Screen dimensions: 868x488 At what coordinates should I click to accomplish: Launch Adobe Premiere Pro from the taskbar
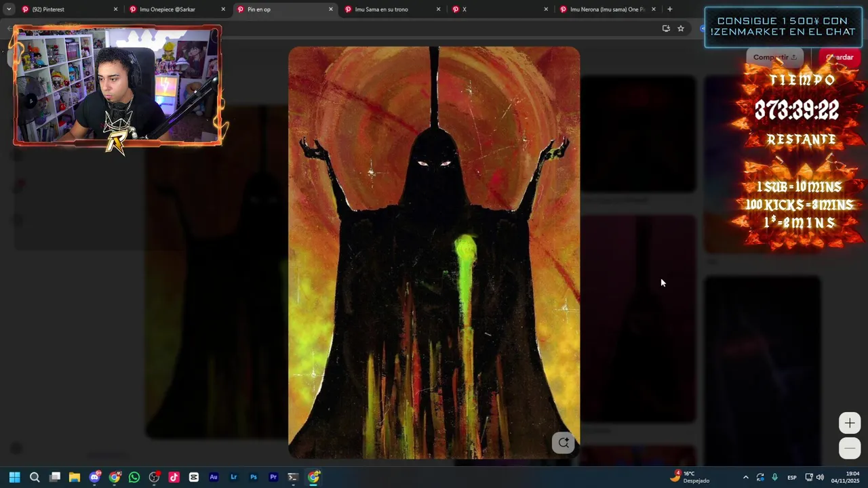273,477
